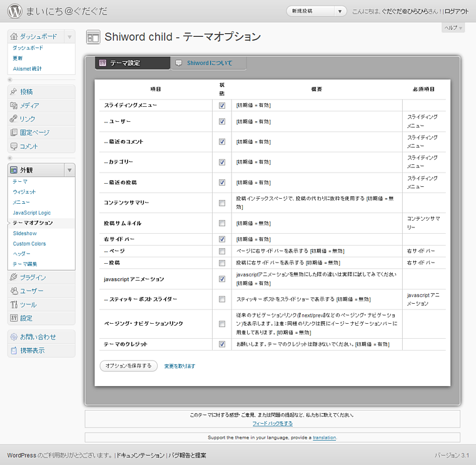Open the JavaScript Logic submenu item
This screenshot has height=465, width=476.
(31, 212)
